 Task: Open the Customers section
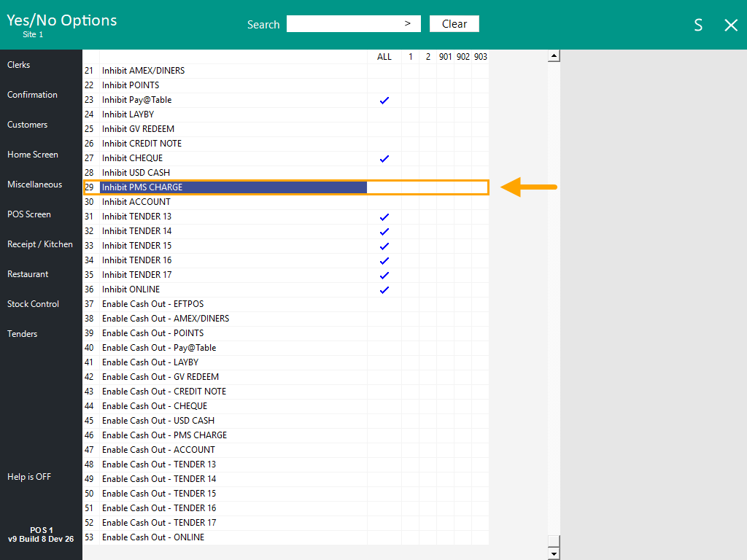coord(27,125)
